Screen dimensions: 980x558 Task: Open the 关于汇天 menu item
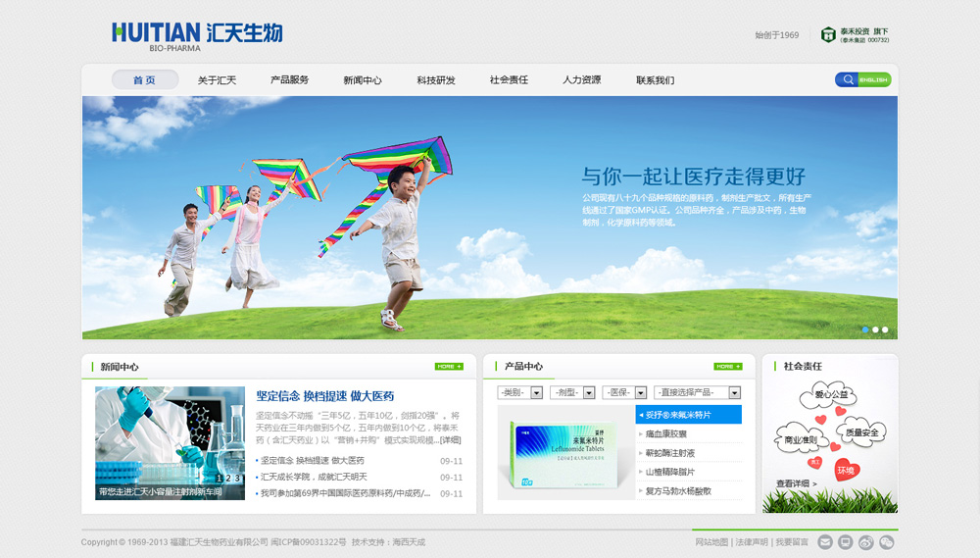[217, 80]
